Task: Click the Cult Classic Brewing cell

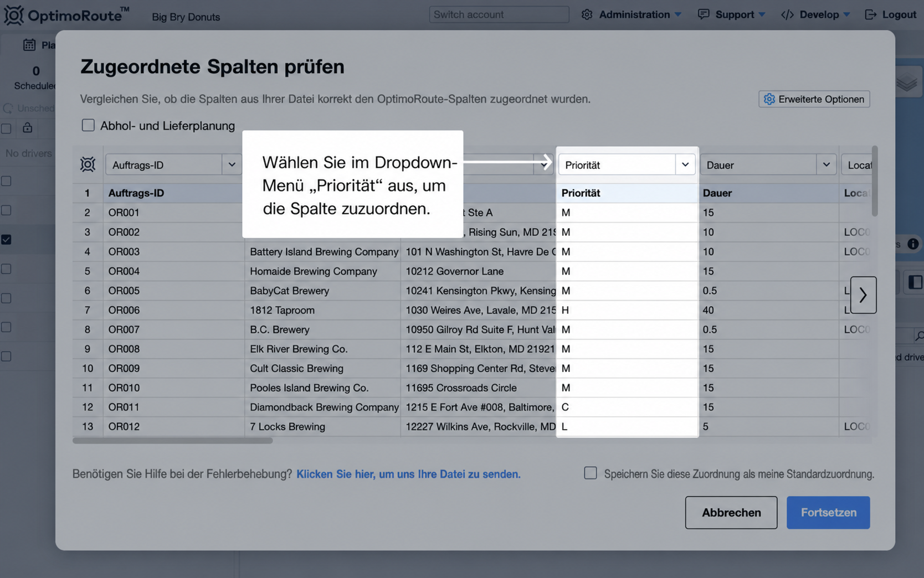Action: click(322, 368)
